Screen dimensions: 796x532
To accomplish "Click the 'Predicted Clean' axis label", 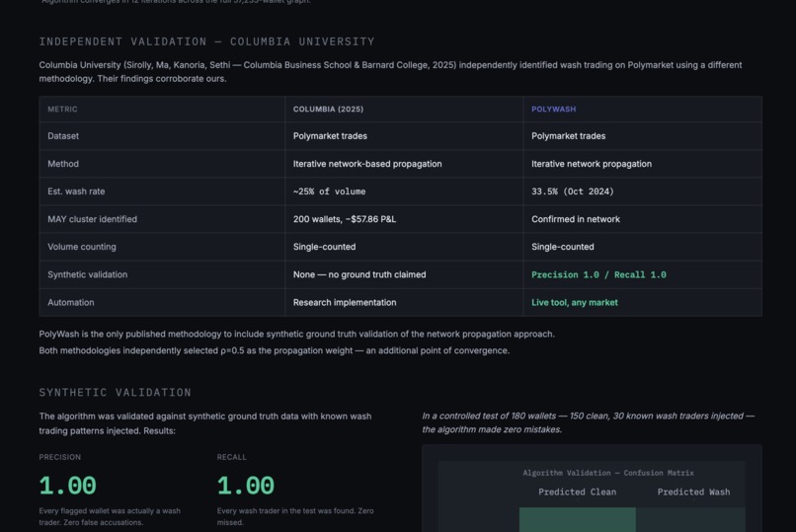I will pos(577,492).
